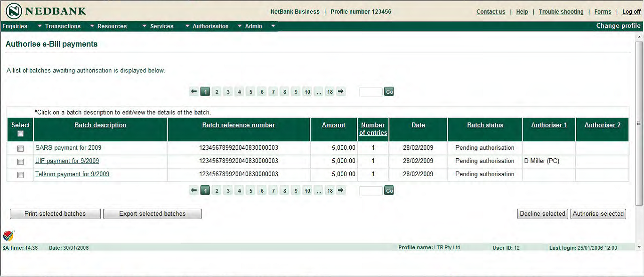Open the Authorisation dropdown menu

pyautogui.click(x=211, y=26)
